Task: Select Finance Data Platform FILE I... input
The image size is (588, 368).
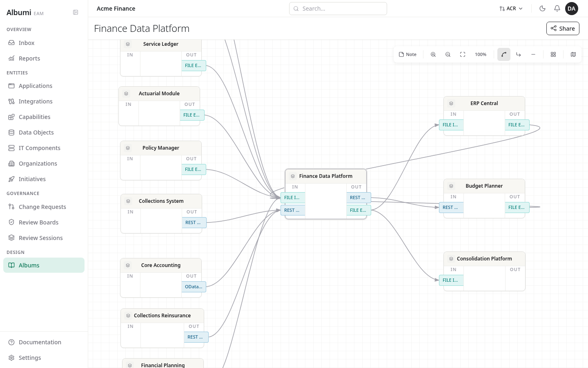Action: coord(293,197)
